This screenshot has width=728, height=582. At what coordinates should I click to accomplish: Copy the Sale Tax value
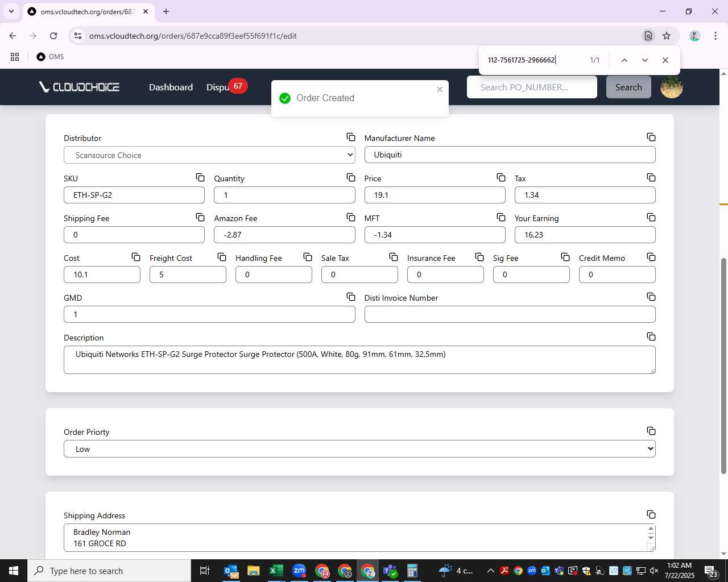(x=394, y=257)
